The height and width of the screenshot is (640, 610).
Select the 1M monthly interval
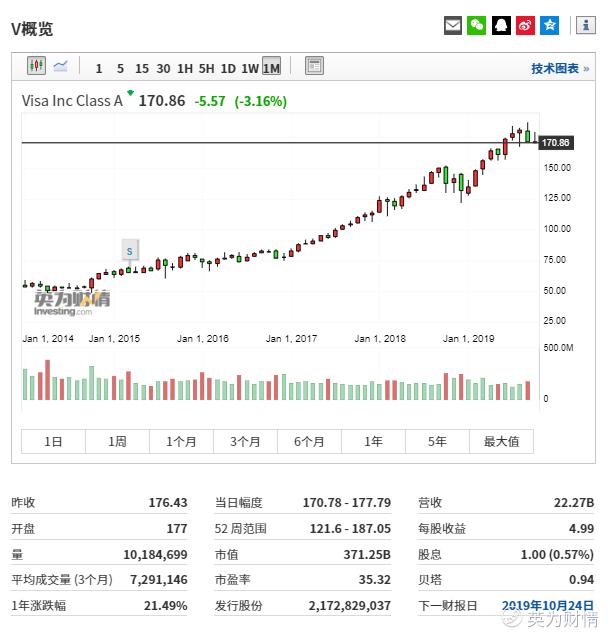[272, 66]
